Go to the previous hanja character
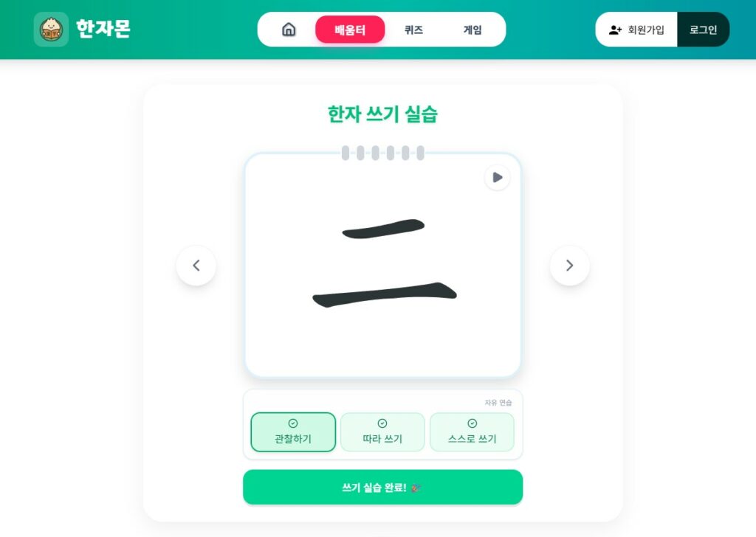The width and height of the screenshot is (756, 537). pos(196,266)
